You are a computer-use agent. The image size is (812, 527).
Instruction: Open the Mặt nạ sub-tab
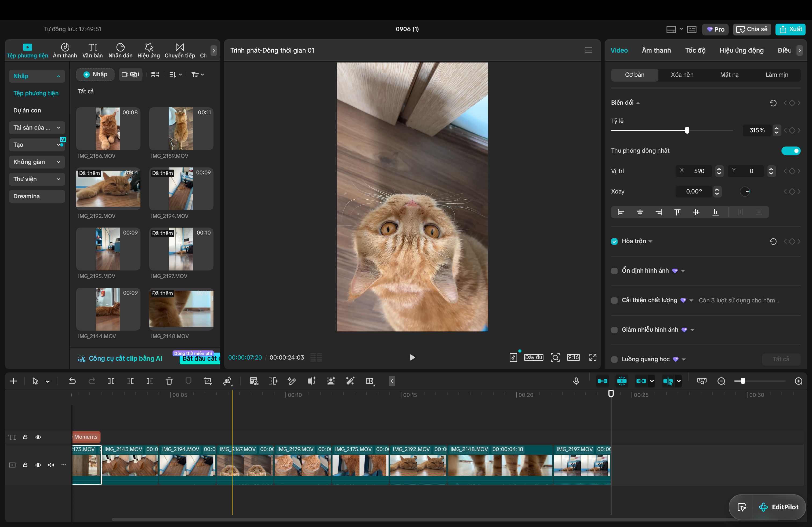coord(729,75)
